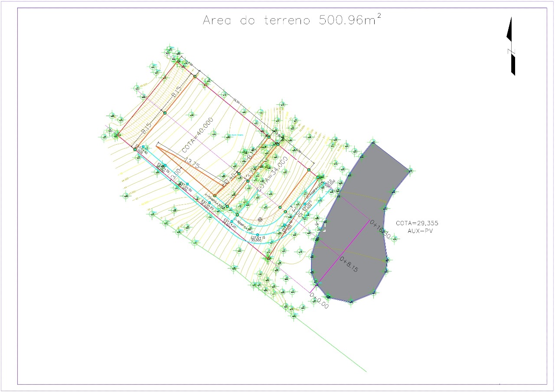Select the EST.0+15 station marker text
This screenshot has width=555, height=392.
tap(258, 238)
